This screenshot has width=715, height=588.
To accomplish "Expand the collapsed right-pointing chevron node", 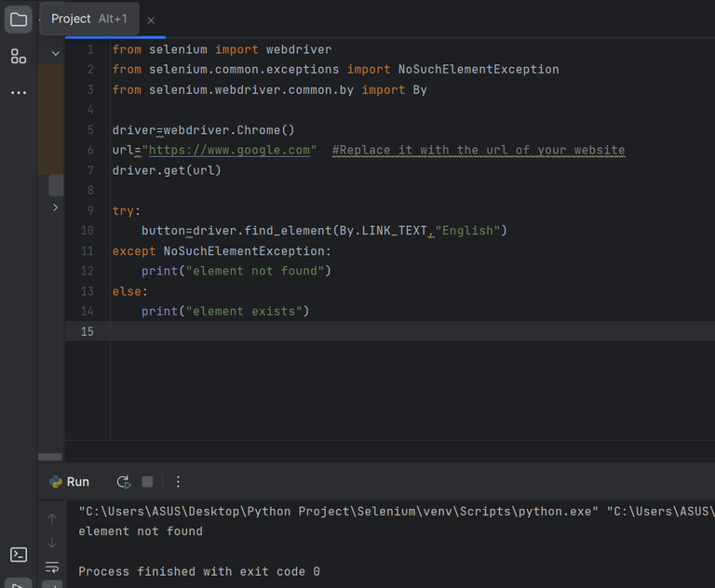I will (x=56, y=207).
